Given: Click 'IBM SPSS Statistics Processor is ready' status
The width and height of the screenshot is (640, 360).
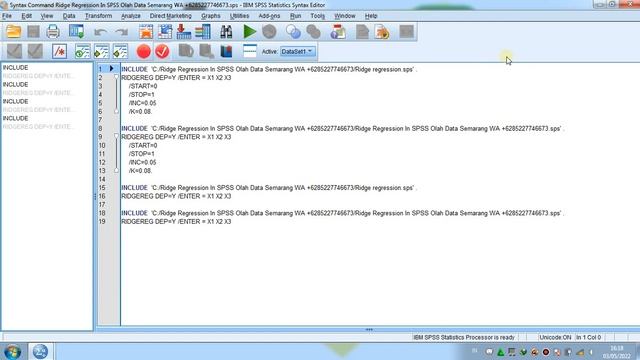Looking at the screenshot, I should point(464,338).
